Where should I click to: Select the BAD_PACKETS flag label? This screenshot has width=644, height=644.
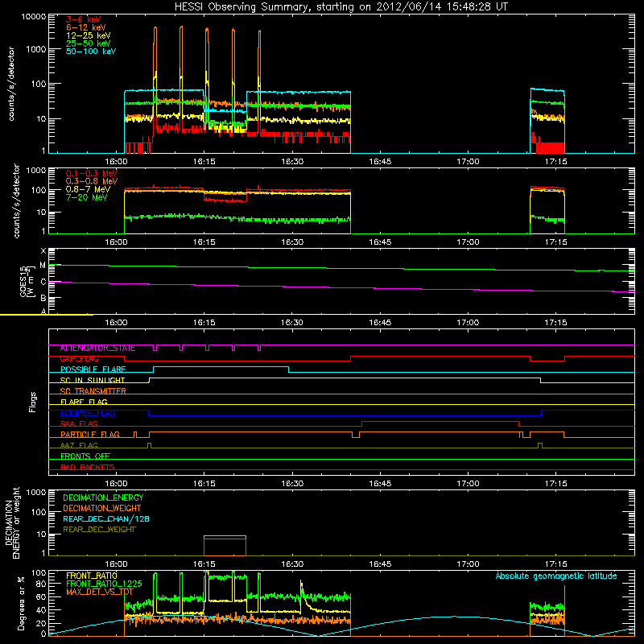click(88, 467)
